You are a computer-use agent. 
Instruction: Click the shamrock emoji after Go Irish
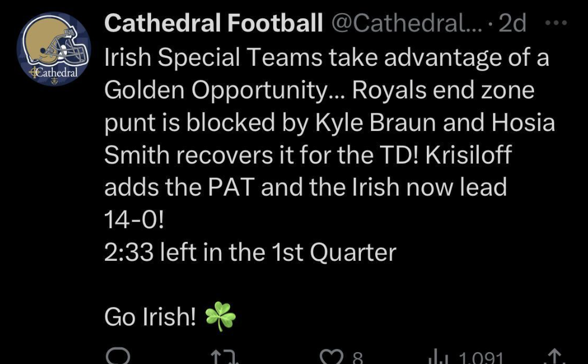[220, 317]
